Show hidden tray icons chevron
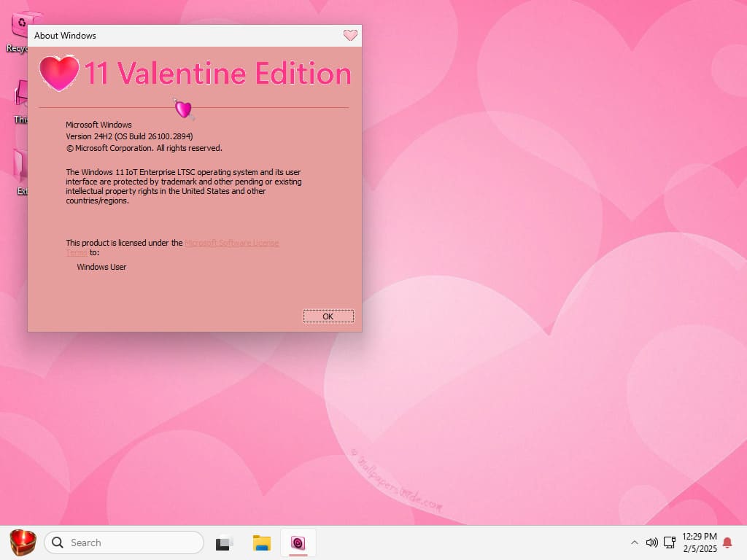 click(634, 542)
